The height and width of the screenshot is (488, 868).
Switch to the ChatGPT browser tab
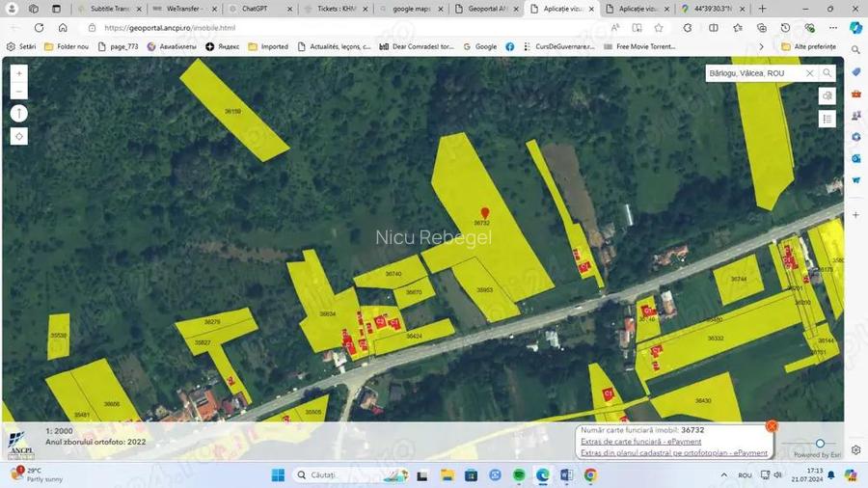coord(255,9)
